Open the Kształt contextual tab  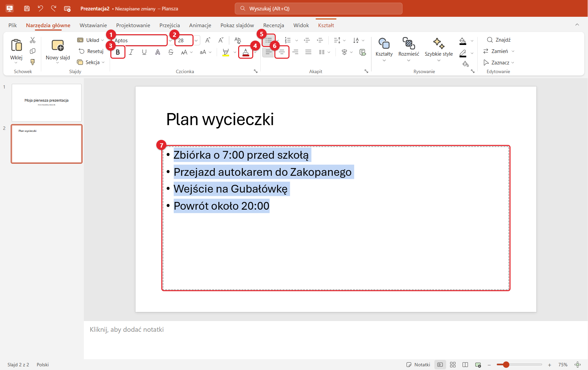point(326,25)
